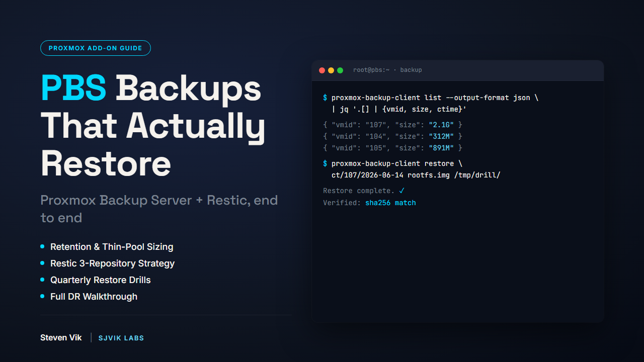
Task: Click the output row for vmid 107
Action: click(x=392, y=125)
